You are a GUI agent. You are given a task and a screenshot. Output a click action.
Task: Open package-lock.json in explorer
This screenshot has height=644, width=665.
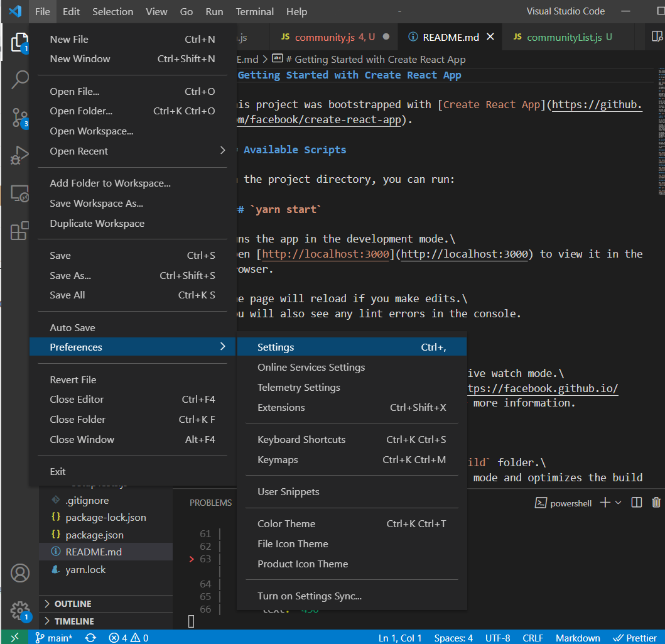pos(106,517)
